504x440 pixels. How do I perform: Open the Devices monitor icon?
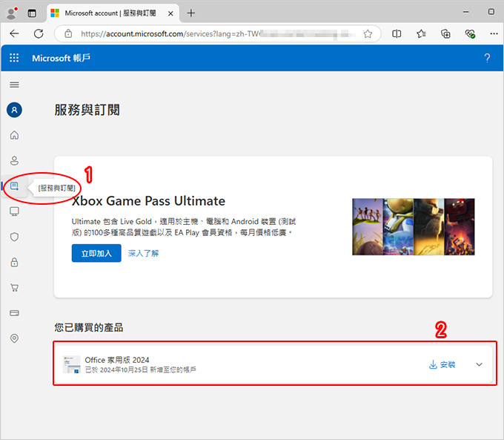[14, 211]
